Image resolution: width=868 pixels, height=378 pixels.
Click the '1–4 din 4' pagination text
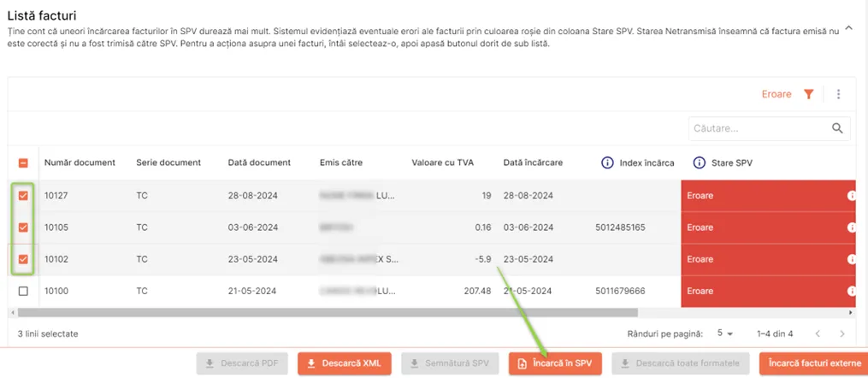coord(775,334)
